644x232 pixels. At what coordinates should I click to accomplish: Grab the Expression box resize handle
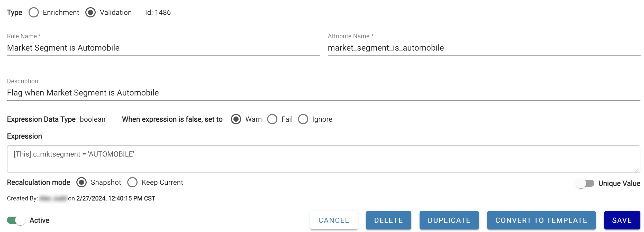[637, 170]
